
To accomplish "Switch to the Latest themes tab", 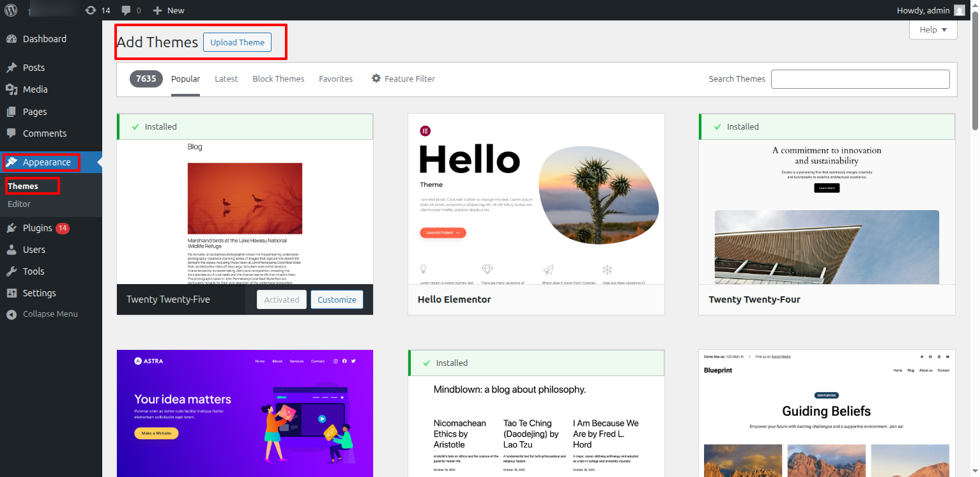I will pyautogui.click(x=226, y=79).
